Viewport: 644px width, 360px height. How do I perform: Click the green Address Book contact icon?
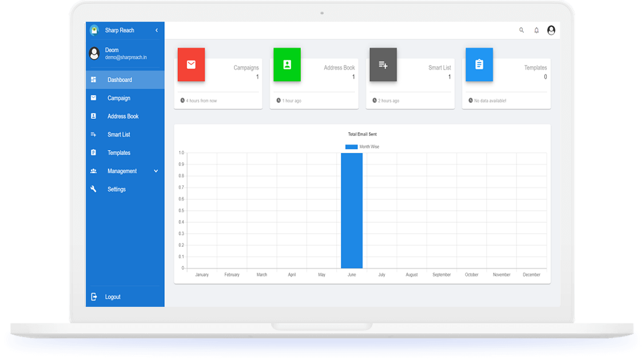coord(287,65)
